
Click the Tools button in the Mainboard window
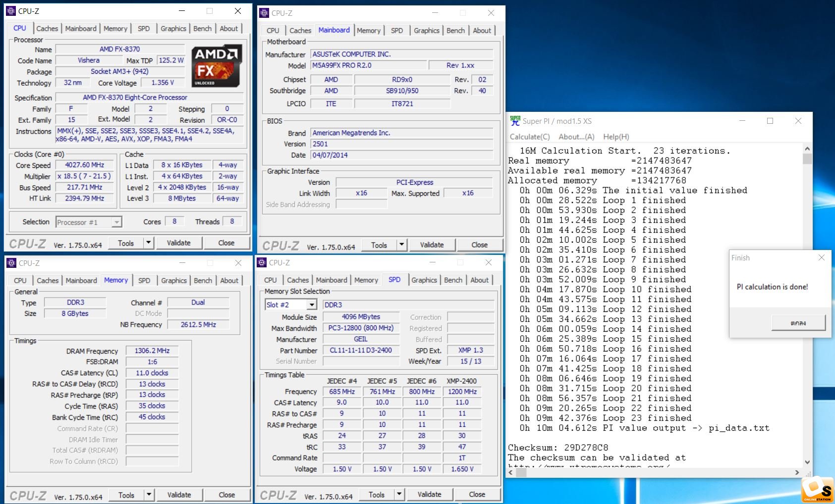379,245
